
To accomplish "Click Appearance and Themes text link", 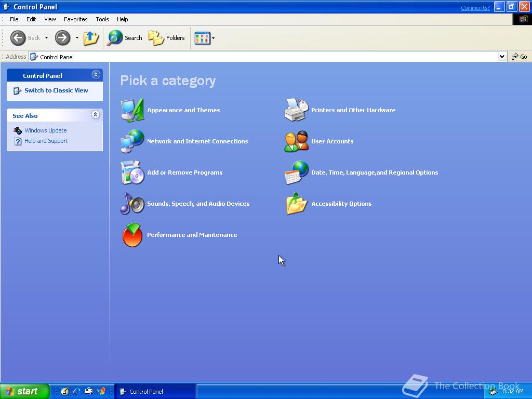I will click(183, 110).
